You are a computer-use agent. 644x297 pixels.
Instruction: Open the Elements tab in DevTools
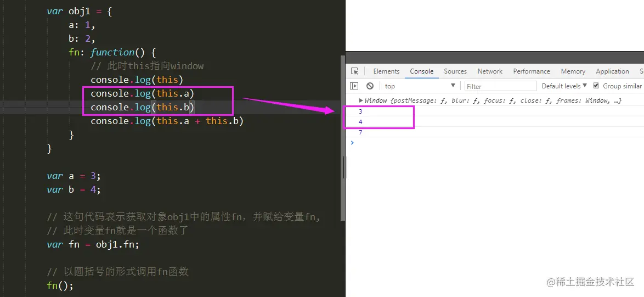(x=386, y=71)
